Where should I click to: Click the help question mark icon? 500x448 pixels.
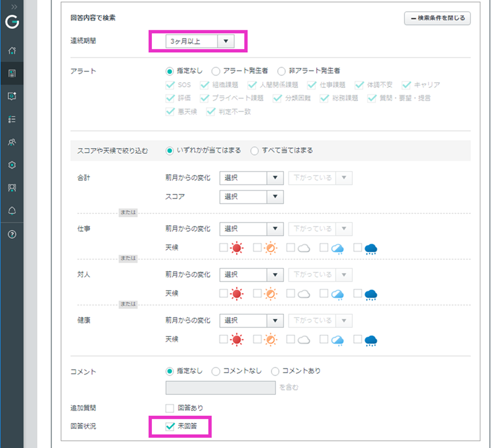[x=11, y=234]
